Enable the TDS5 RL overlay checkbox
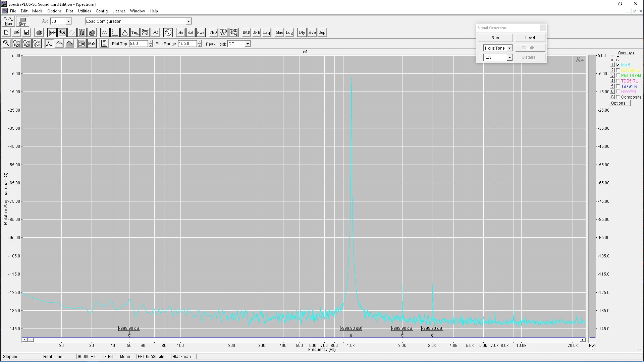 [x=618, y=81]
